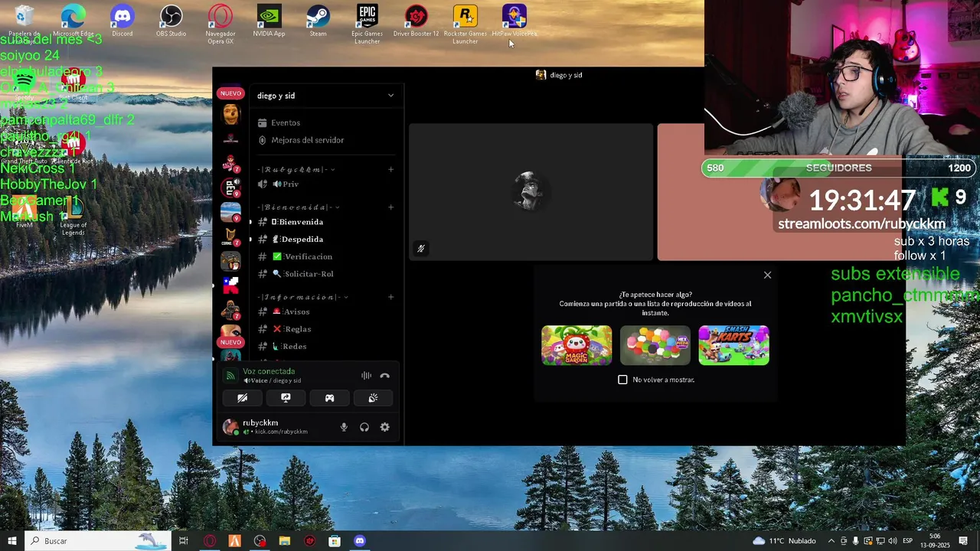Launch Navegador Opera GX from desktop
The image size is (980, 551).
[x=220, y=24]
